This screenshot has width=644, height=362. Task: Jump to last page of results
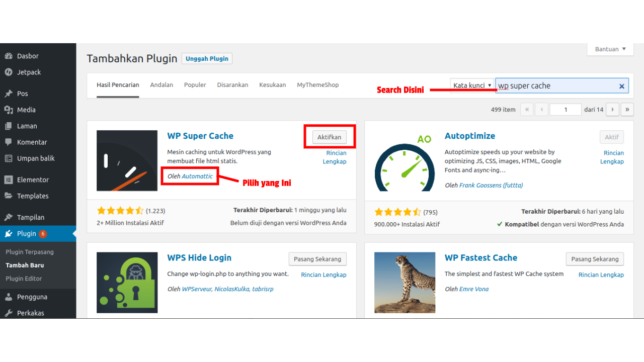coord(627,109)
